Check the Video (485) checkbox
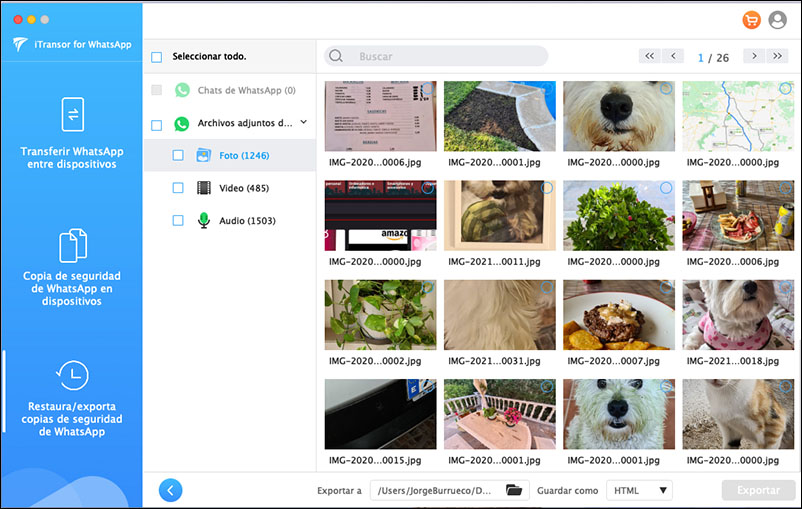 178,188
